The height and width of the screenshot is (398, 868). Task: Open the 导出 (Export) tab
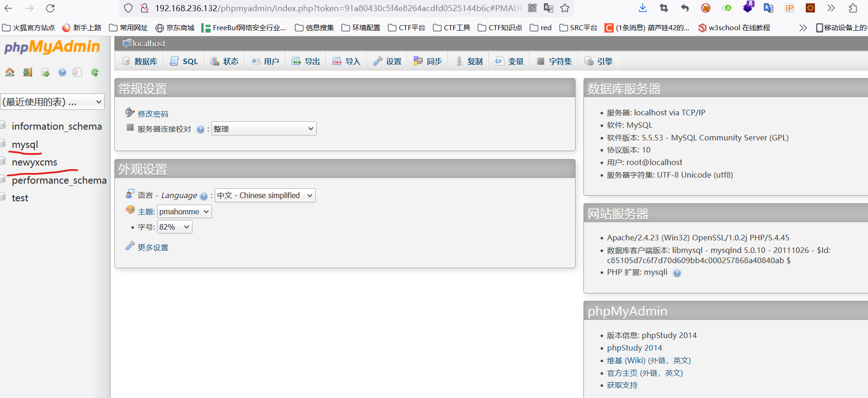click(x=306, y=61)
